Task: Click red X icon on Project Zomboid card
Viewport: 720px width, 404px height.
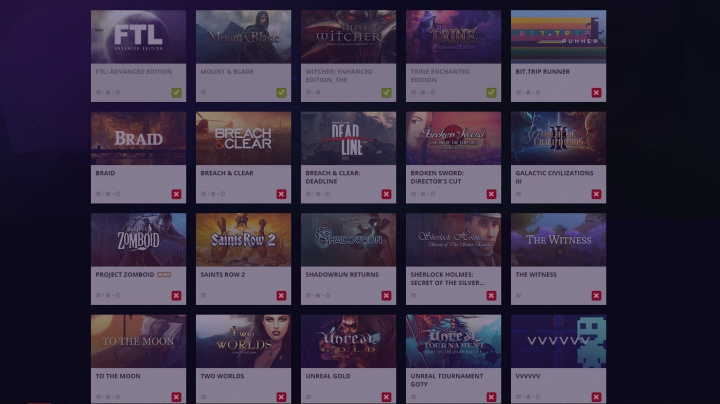Action: [176, 296]
